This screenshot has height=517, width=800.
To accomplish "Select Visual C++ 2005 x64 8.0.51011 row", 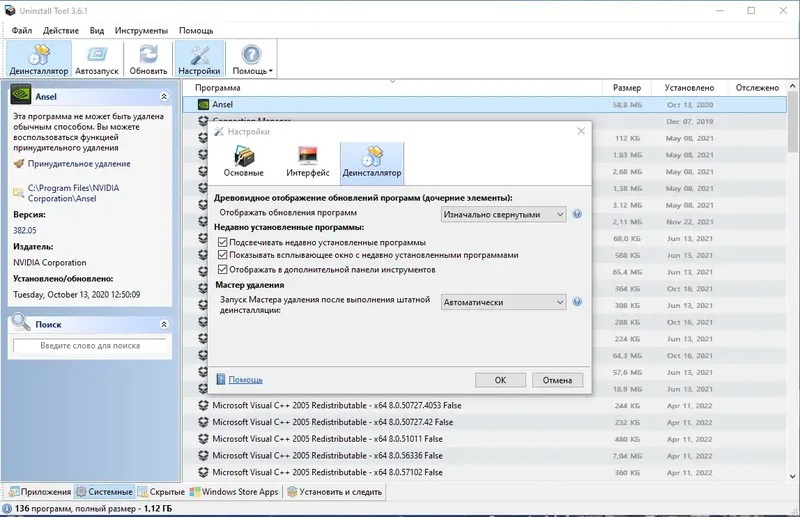I will [484, 439].
